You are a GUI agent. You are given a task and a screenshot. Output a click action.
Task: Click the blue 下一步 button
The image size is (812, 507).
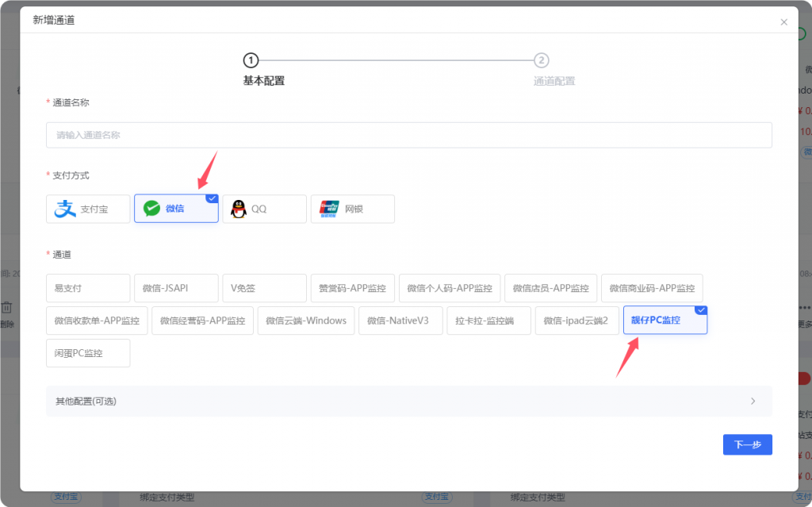point(747,444)
